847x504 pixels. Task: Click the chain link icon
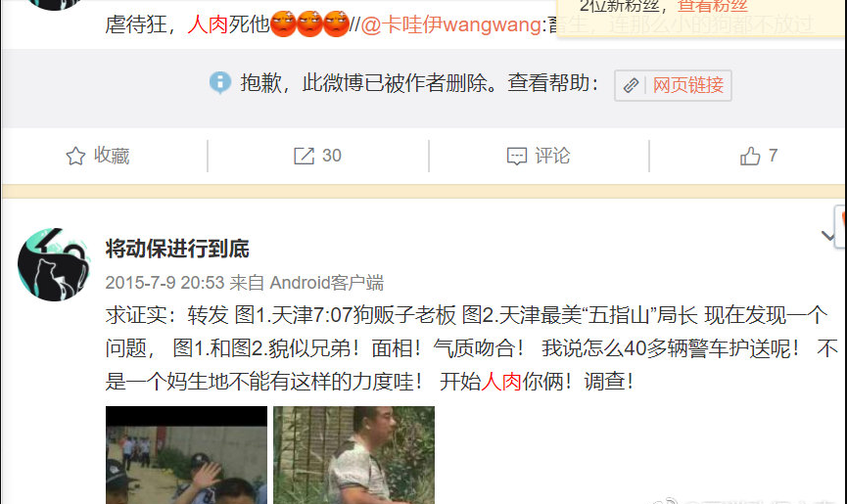[631, 85]
